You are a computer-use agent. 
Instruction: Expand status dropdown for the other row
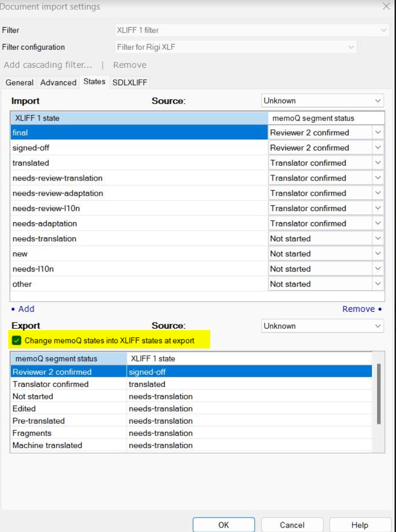click(x=378, y=284)
